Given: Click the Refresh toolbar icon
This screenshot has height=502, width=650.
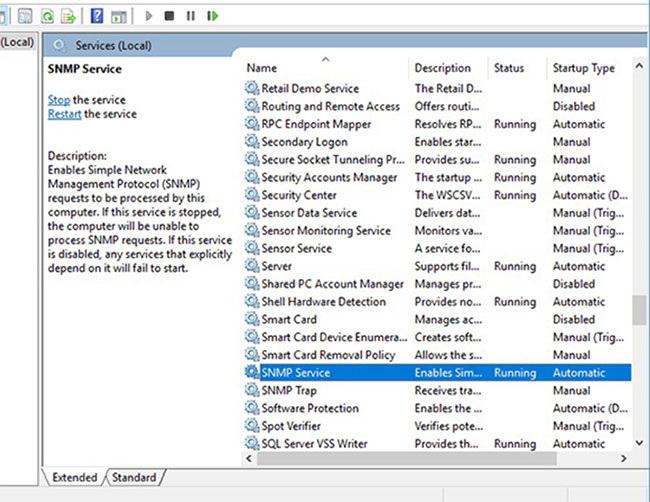Looking at the screenshot, I should (45, 16).
